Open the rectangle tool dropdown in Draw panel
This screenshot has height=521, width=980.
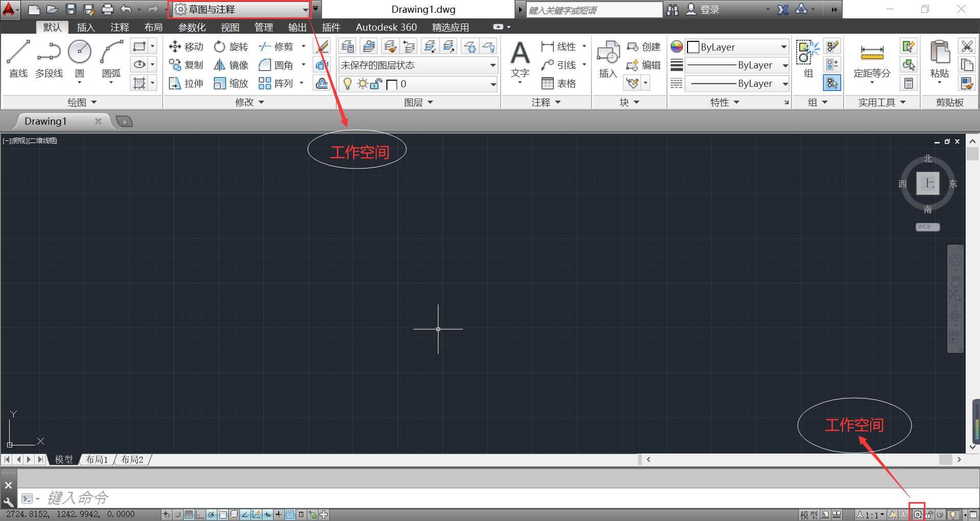tap(152, 46)
